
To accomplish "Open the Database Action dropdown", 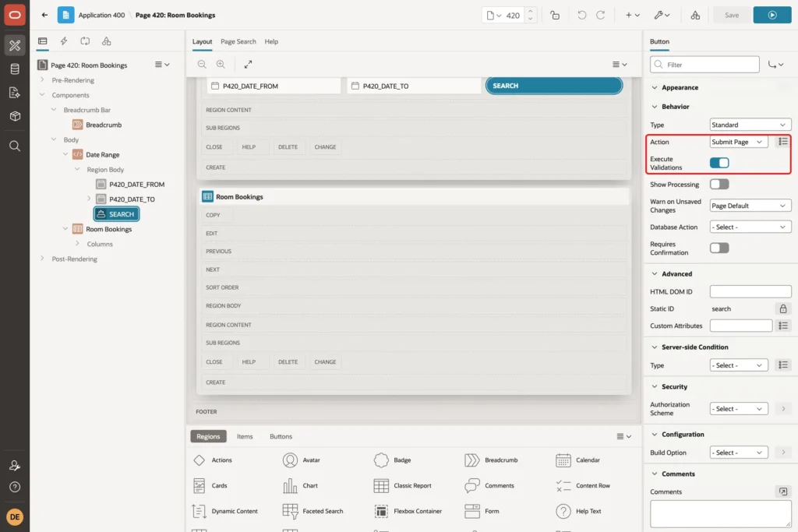I will tap(750, 227).
